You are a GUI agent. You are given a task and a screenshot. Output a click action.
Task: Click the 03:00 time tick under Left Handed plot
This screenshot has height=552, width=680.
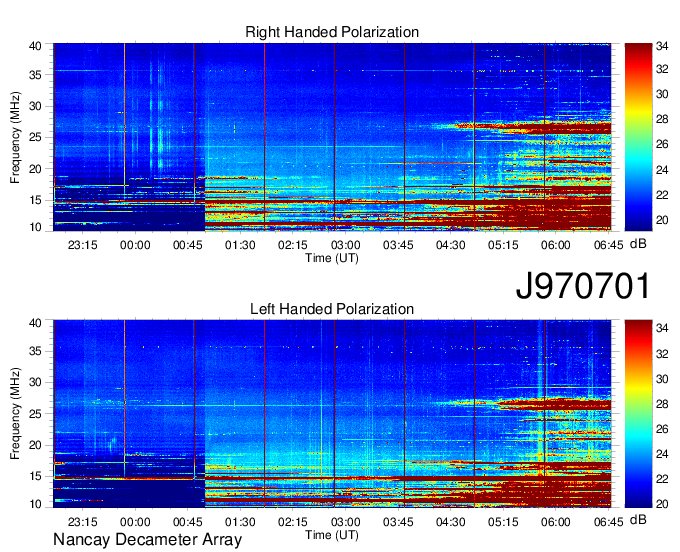click(345, 522)
